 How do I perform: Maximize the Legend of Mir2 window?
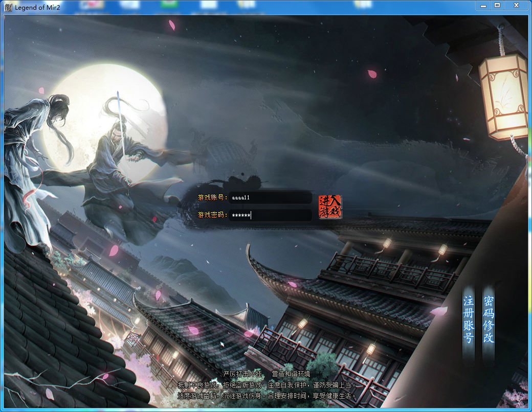pos(497,5)
